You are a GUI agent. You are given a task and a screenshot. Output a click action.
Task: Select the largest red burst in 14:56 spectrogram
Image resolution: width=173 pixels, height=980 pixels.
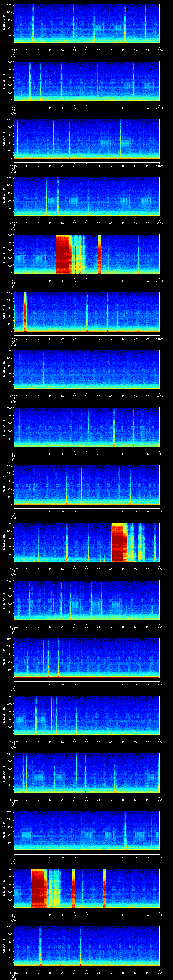click(64, 254)
